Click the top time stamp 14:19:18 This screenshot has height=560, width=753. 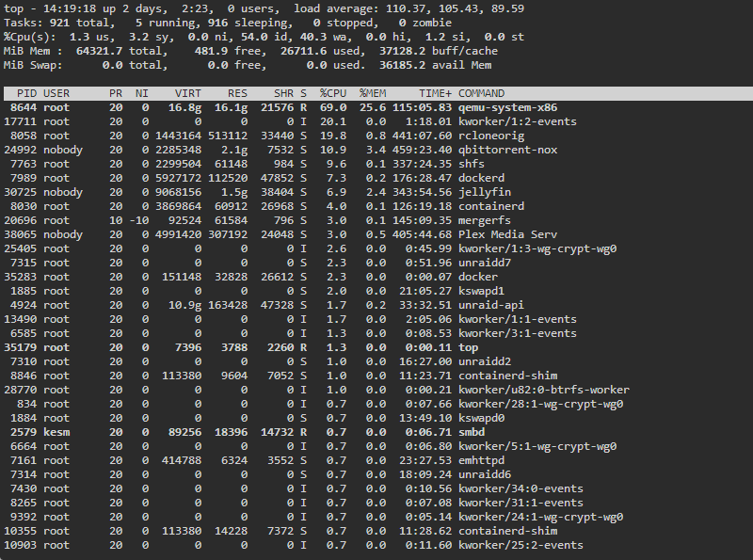(70, 8)
